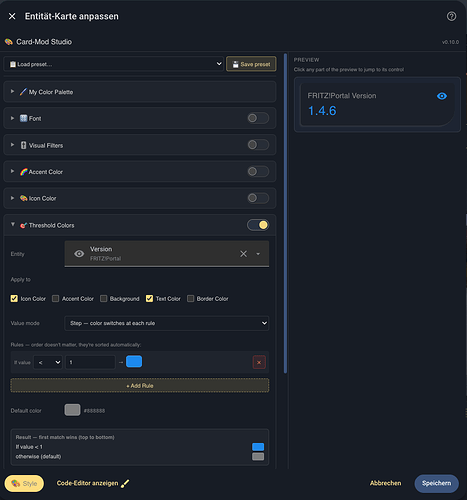Turn on the Icon Color switch

[258, 198]
